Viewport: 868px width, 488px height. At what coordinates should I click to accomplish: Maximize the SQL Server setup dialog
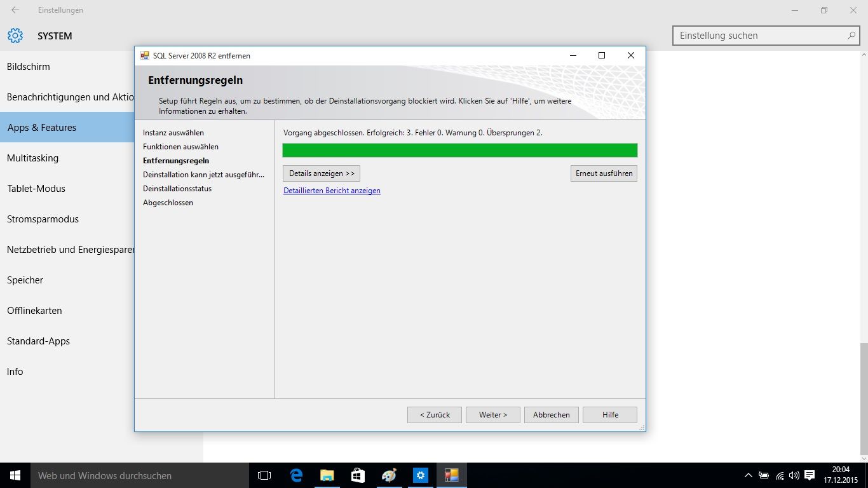coord(601,55)
